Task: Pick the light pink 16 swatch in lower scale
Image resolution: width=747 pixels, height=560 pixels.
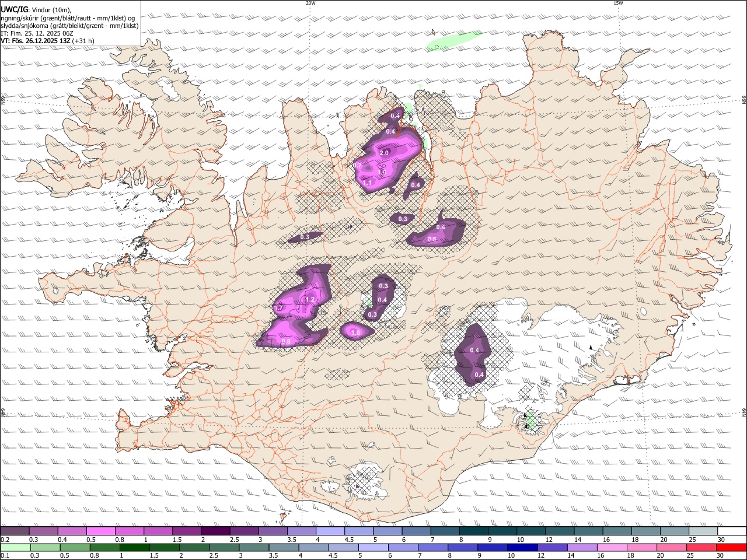Action: pyautogui.click(x=612, y=547)
